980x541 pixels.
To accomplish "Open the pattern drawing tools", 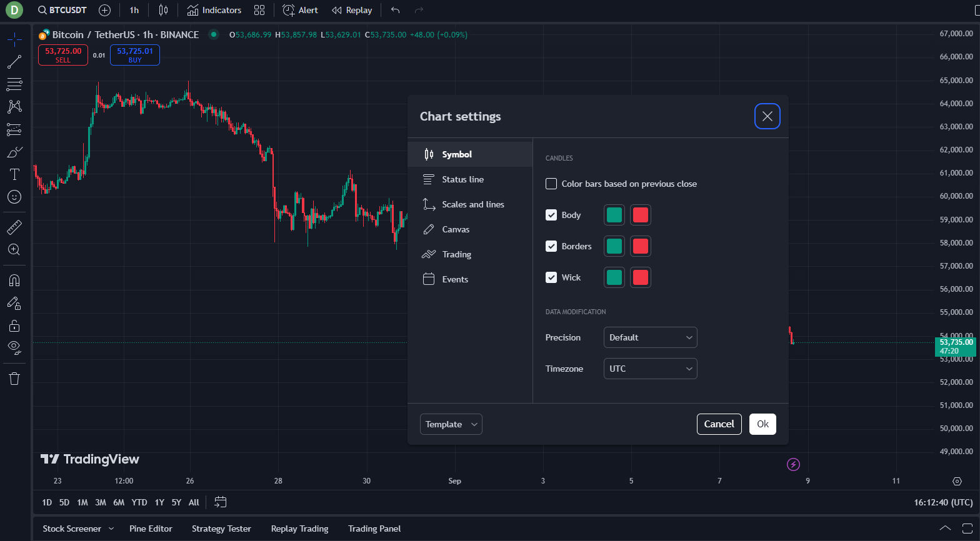I will tap(14, 106).
